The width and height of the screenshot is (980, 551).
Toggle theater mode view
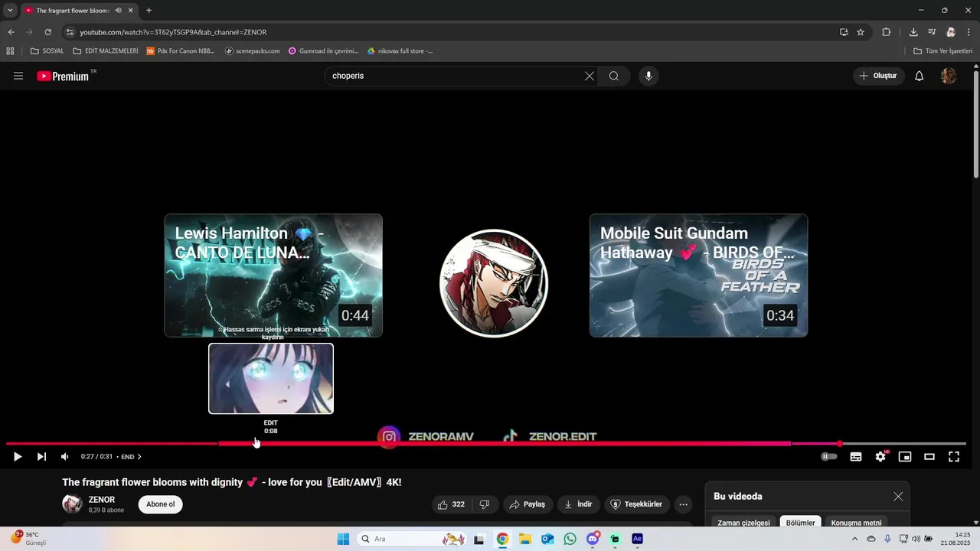click(x=929, y=457)
